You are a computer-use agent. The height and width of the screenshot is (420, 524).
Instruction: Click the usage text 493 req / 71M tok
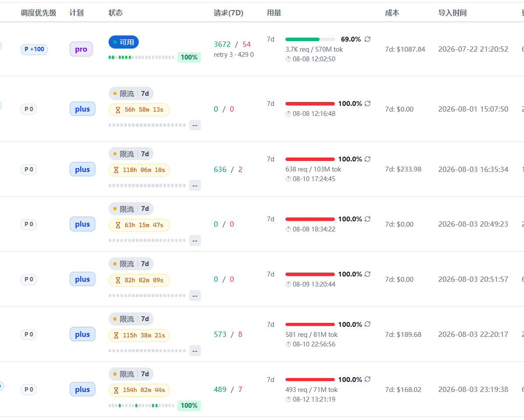point(311,390)
